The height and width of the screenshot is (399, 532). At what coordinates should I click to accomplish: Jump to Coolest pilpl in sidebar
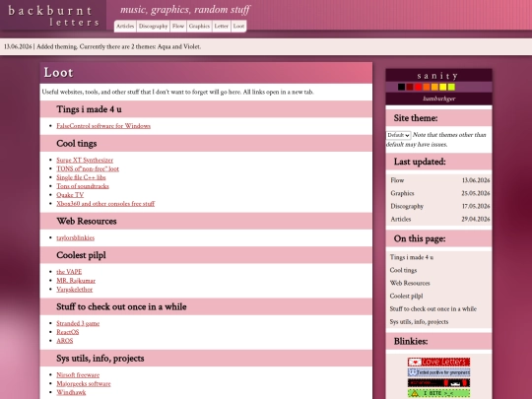point(407,297)
